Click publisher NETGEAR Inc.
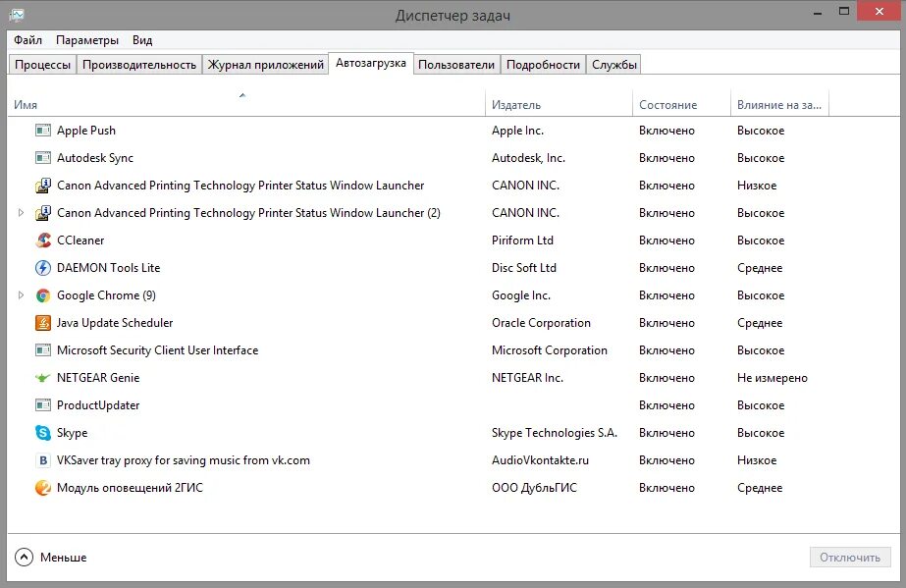906x588 pixels. 527,378
